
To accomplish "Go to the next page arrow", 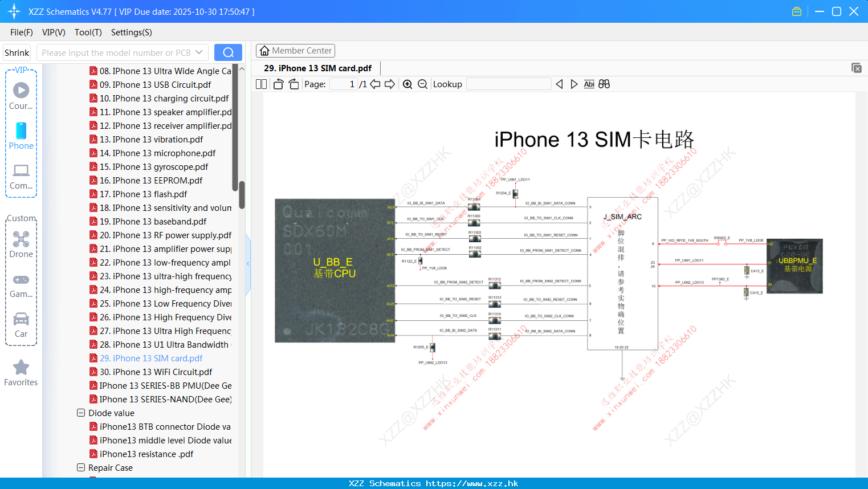I will (x=390, y=84).
